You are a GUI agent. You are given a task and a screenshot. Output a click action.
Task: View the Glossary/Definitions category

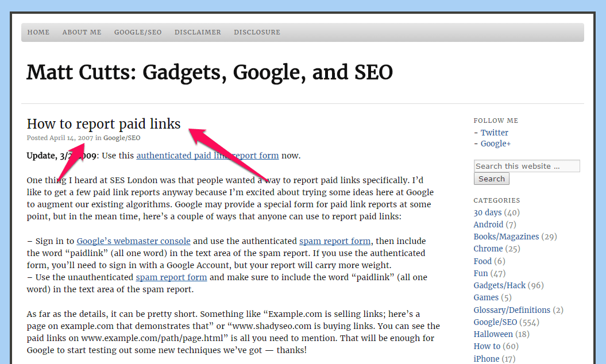click(x=512, y=309)
